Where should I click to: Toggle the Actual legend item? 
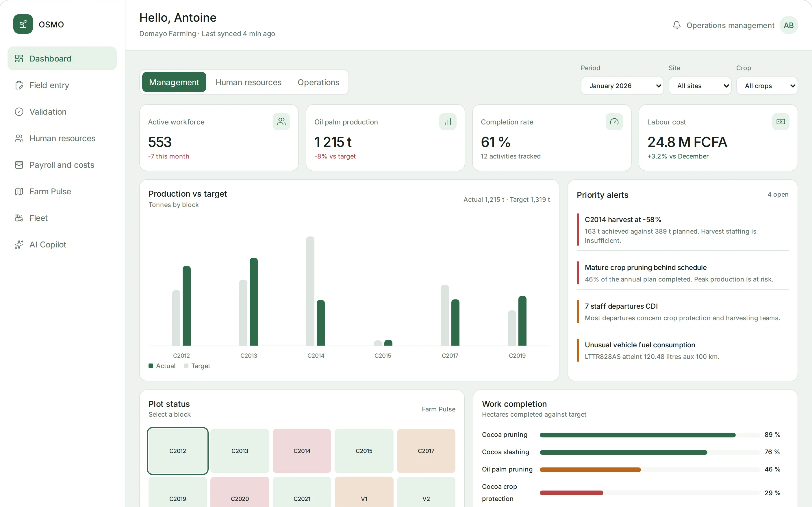tap(162, 366)
